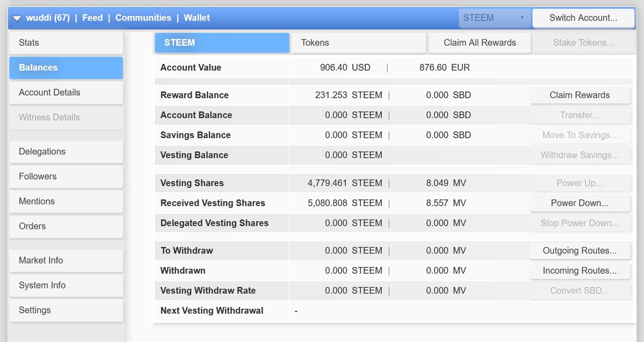Select the Account Balance label

[x=196, y=115]
